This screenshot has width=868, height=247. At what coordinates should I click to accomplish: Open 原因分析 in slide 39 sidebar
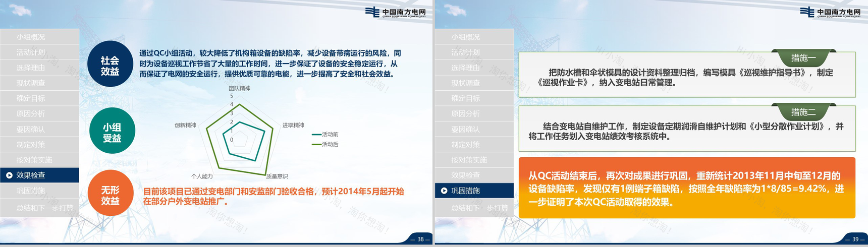point(474,114)
